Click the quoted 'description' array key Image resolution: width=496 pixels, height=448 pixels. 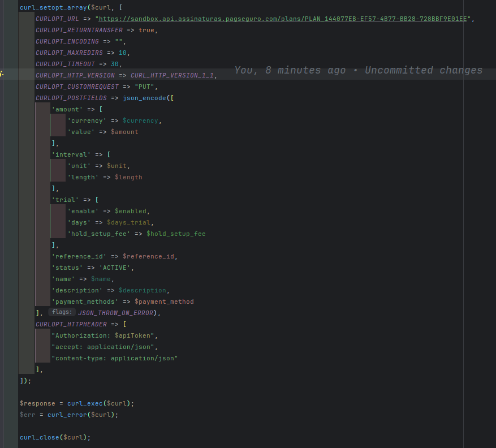77,290
